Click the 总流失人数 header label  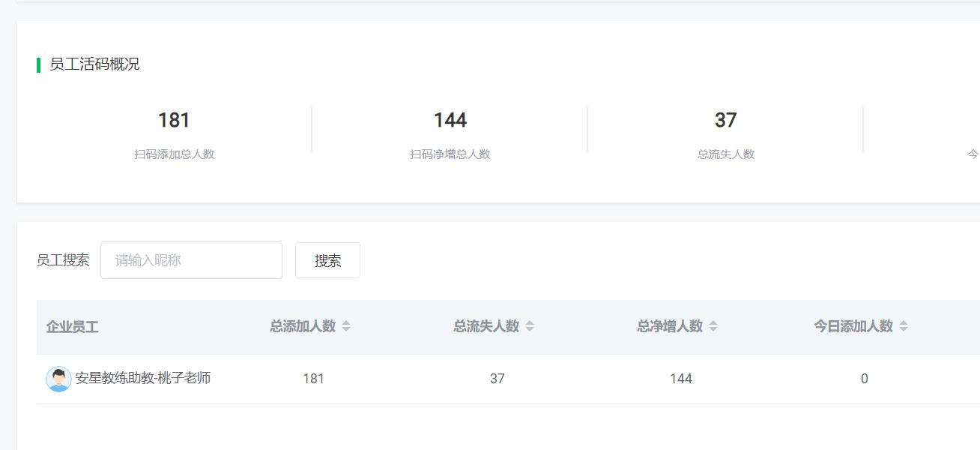pyautogui.click(x=486, y=326)
